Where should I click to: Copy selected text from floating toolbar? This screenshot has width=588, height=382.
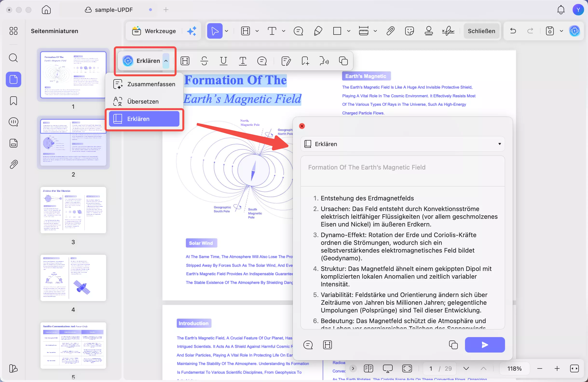point(343,61)
